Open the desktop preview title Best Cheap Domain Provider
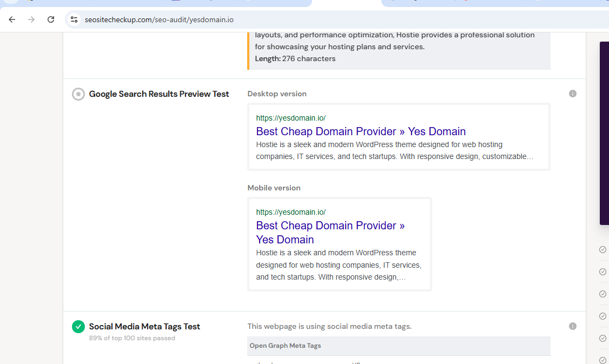609x364 pixels. [x=361, y=131]
